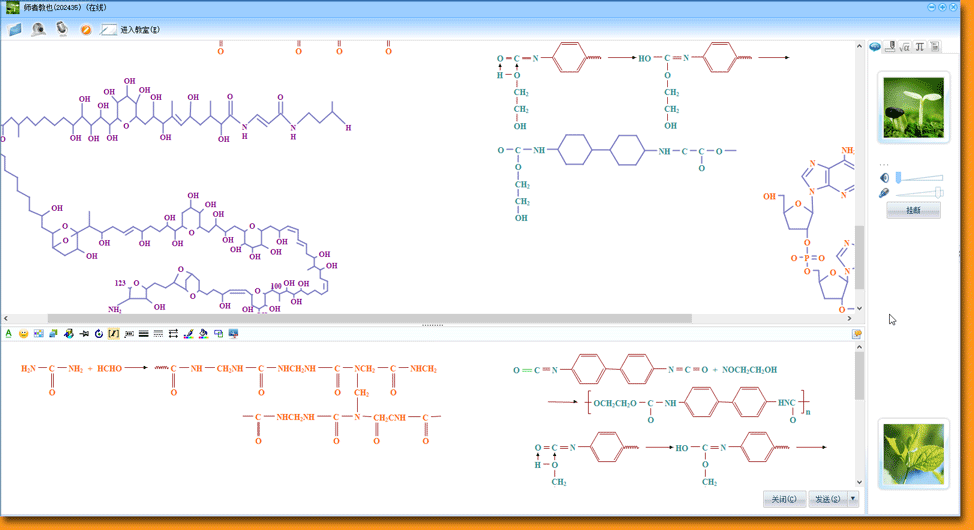This screenshot has width=974, height=530.
Task: Select the colored pen drawing tool
Action: 188,334
